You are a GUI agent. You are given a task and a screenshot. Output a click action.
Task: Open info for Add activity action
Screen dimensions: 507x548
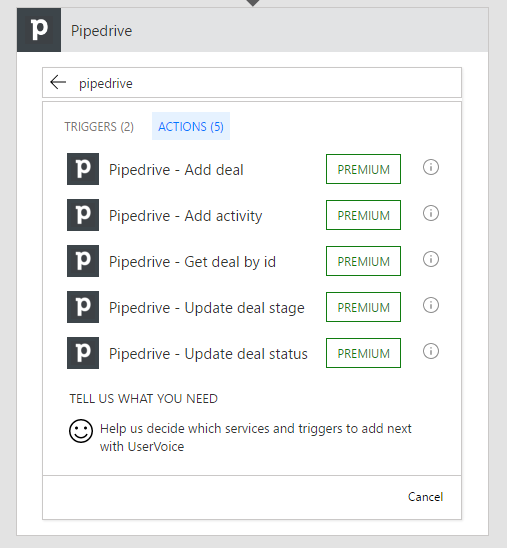[431, 213]
